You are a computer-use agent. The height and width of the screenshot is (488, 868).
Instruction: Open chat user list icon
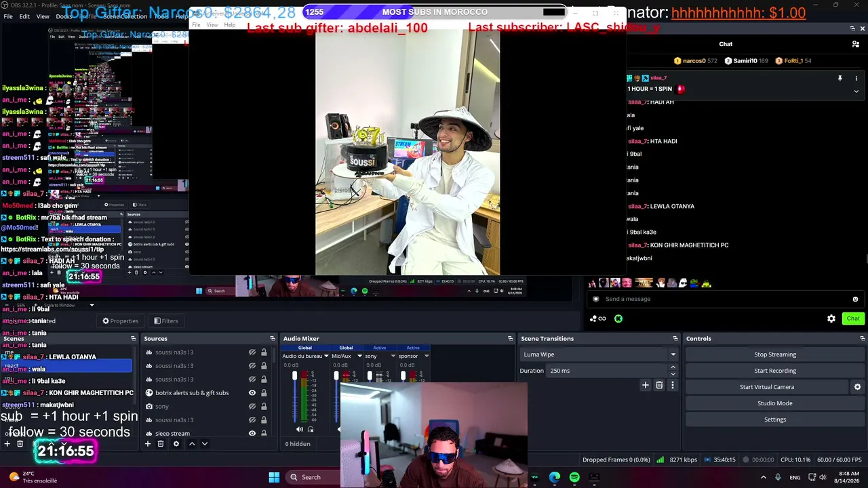(856, 44)
